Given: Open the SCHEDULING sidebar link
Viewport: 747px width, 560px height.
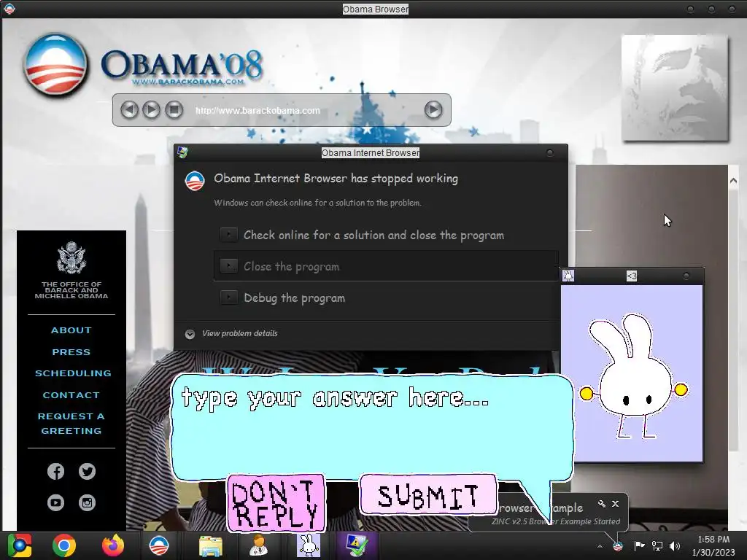Looking at the screenshot, I should pyautogui.click(x=73, y=373).
